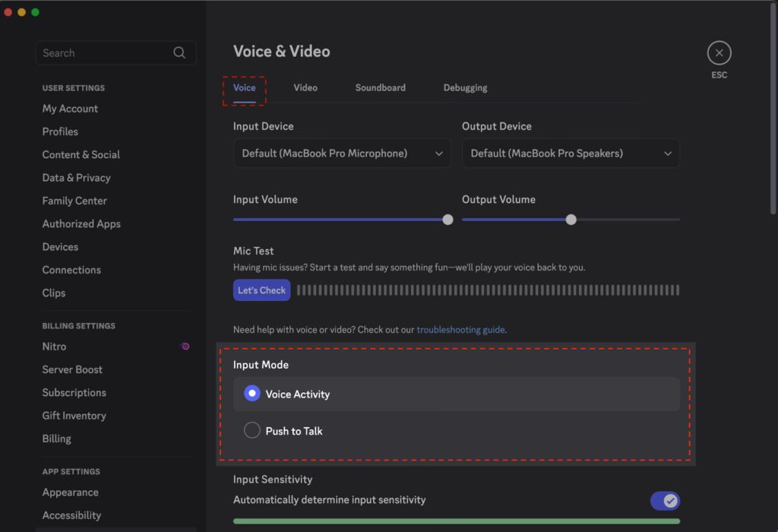
Task: Click the red macOS close dot
Action: click(8, 12)
